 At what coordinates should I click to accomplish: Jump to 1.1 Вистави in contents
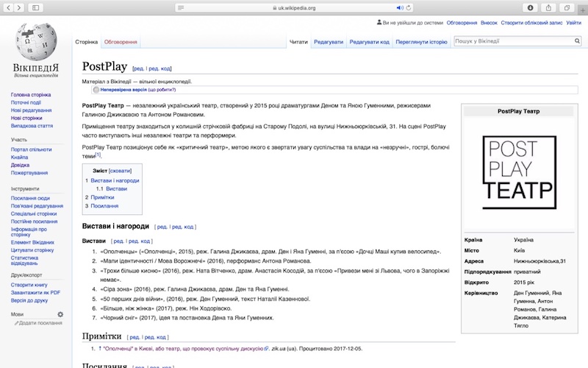pos(116,189)
